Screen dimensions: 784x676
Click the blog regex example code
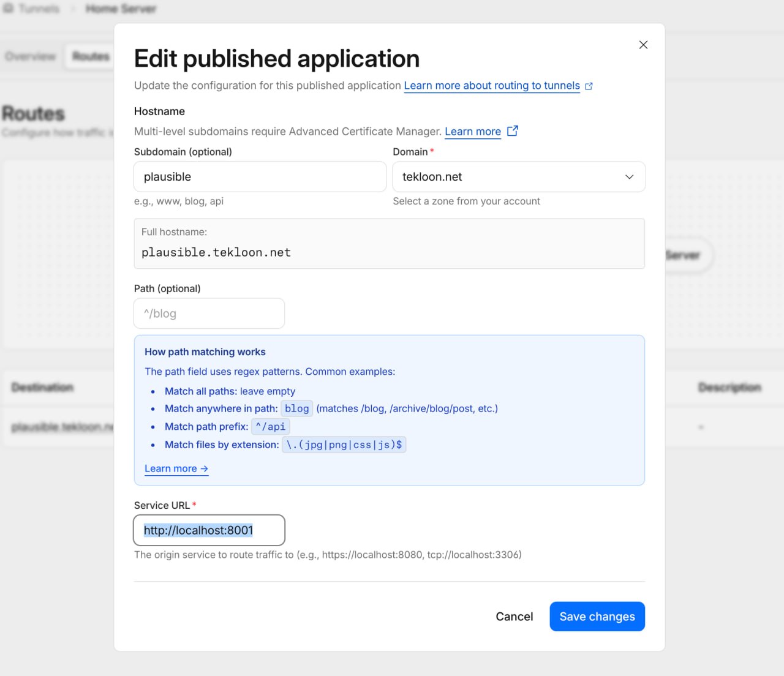[x=297, y=408]
